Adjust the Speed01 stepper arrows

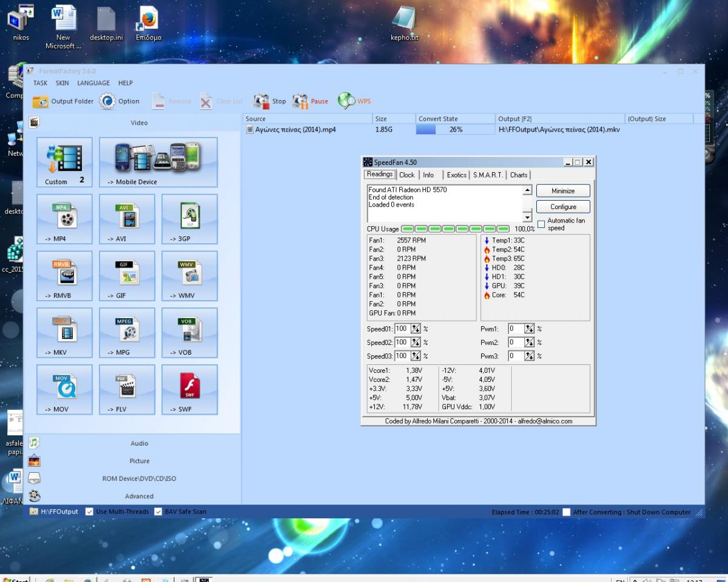pos(416,329)
